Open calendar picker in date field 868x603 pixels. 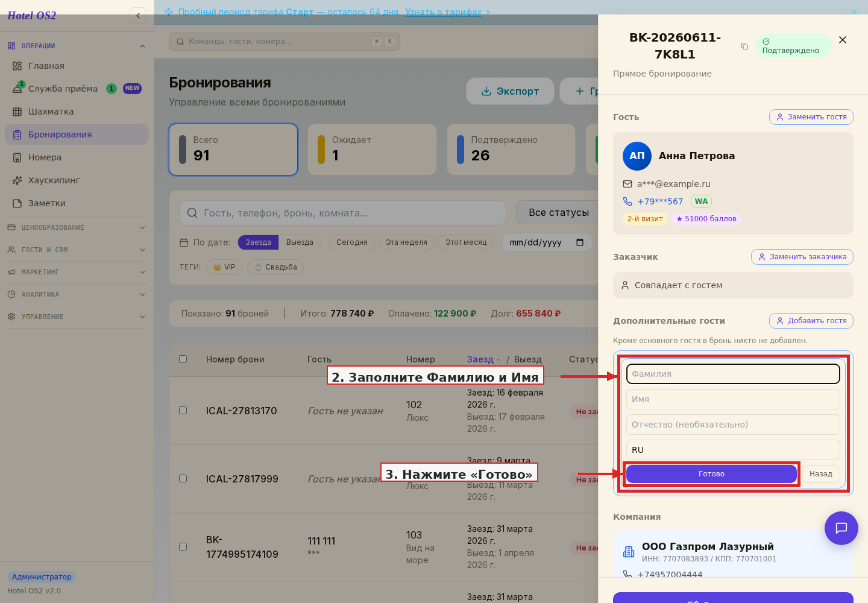pos(580,242)
